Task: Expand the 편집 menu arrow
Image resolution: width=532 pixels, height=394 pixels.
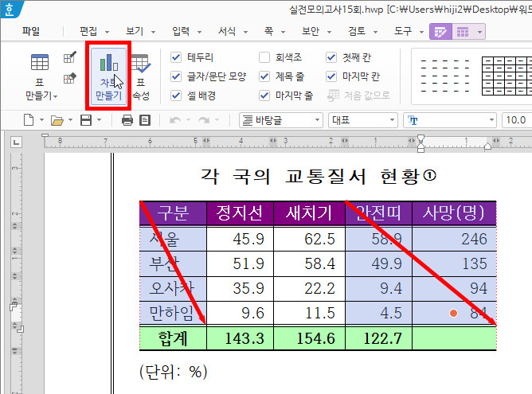Action: coord(108,32)
